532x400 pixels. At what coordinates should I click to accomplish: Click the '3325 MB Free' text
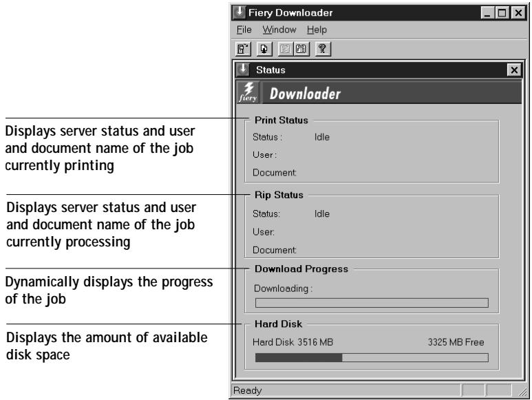456,342
